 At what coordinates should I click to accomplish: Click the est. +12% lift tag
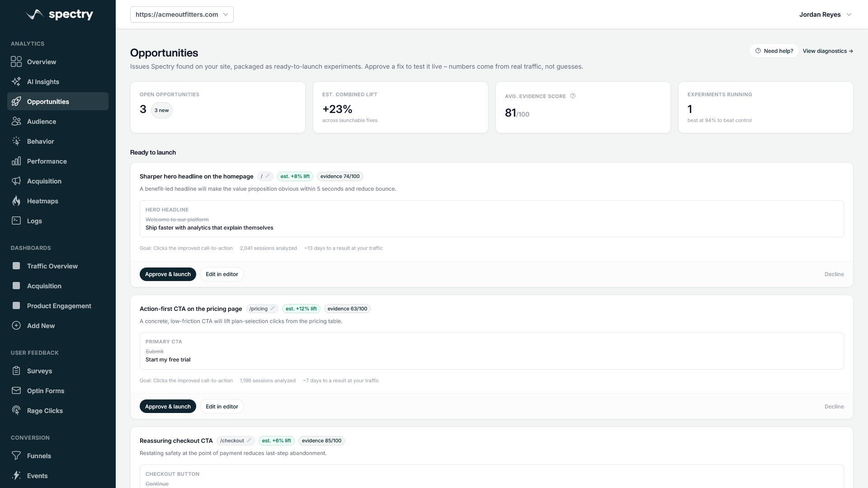pyautogui.click(x=301, y=309)
